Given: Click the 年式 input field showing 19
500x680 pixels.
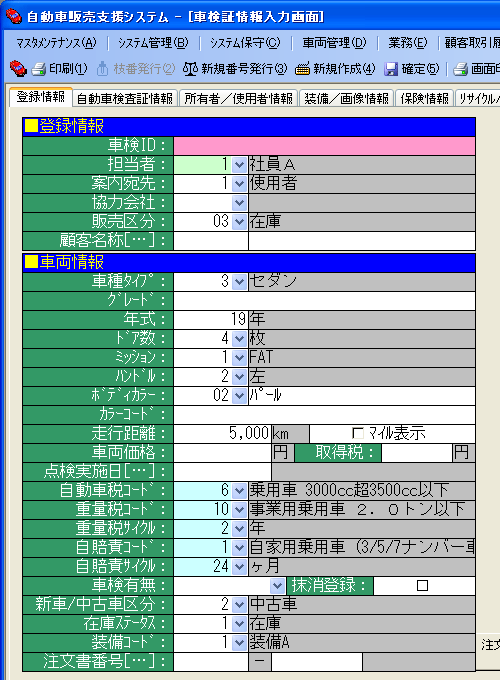Looking at the screenshot, I should (x=211, y=320).
